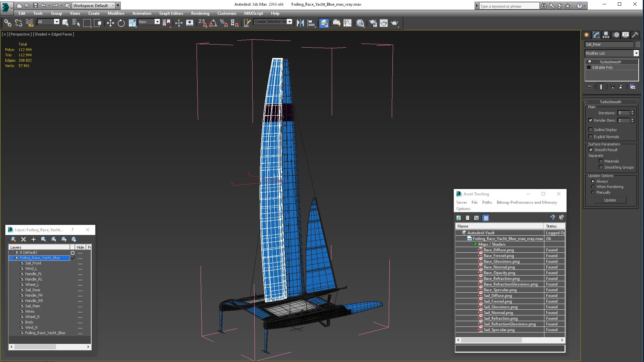Activate Select and Move tool
Screen dimensions: 644x362
coord(110,23)
